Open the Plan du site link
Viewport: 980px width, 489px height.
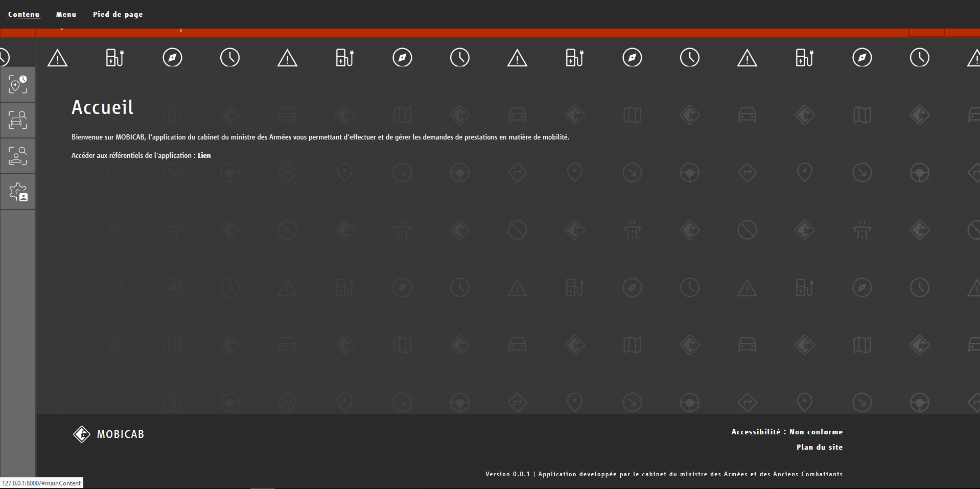pyautogui.click(x=819, y=447)
